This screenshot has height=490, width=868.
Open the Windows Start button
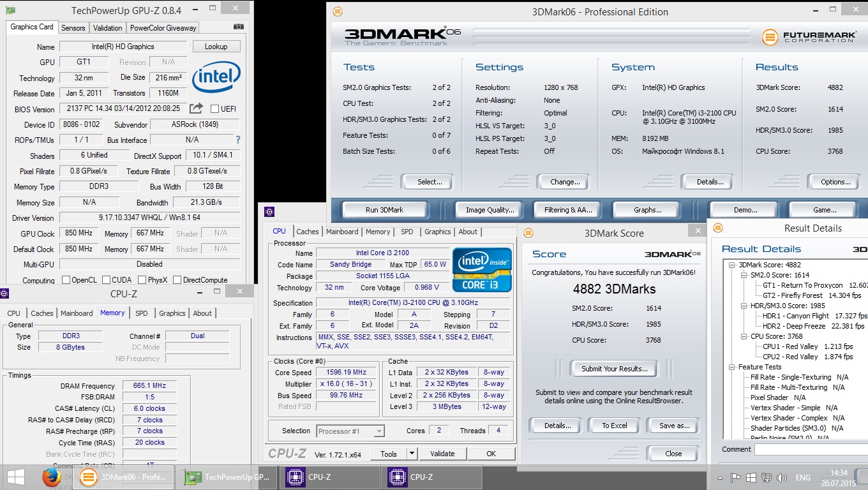tap(16, 477)
